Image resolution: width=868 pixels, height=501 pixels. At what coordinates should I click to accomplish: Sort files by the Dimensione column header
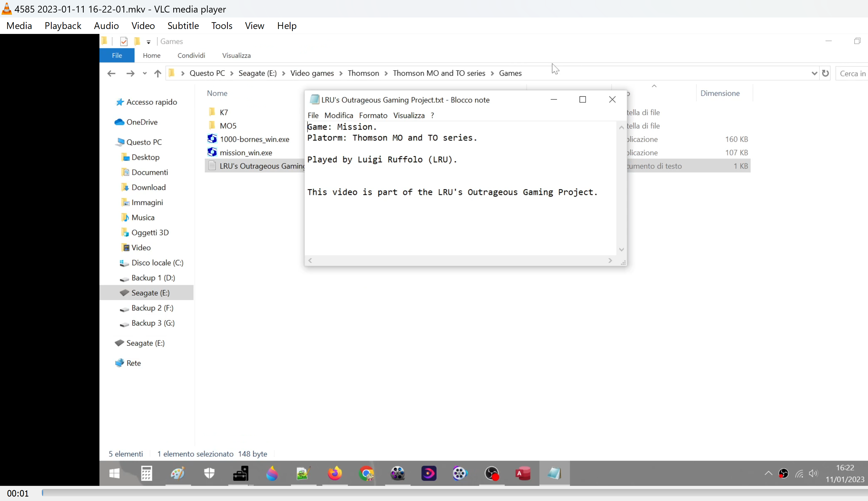[720, 93]
